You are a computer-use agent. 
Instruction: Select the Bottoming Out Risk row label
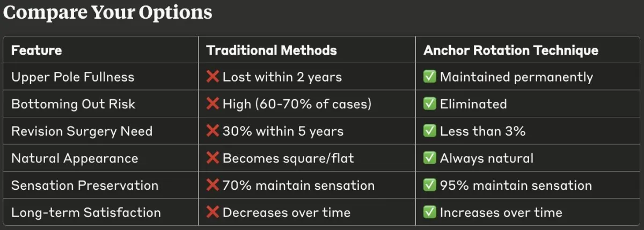tap(73, 104)
